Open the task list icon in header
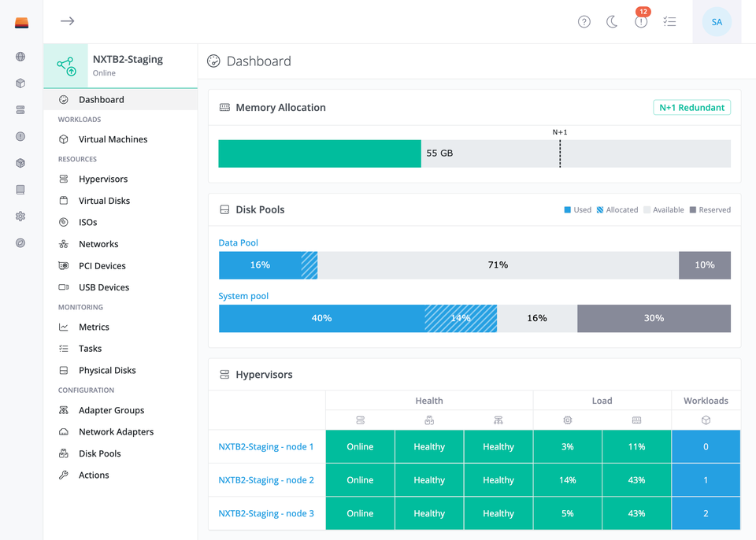756x540 pixels. 669,22
